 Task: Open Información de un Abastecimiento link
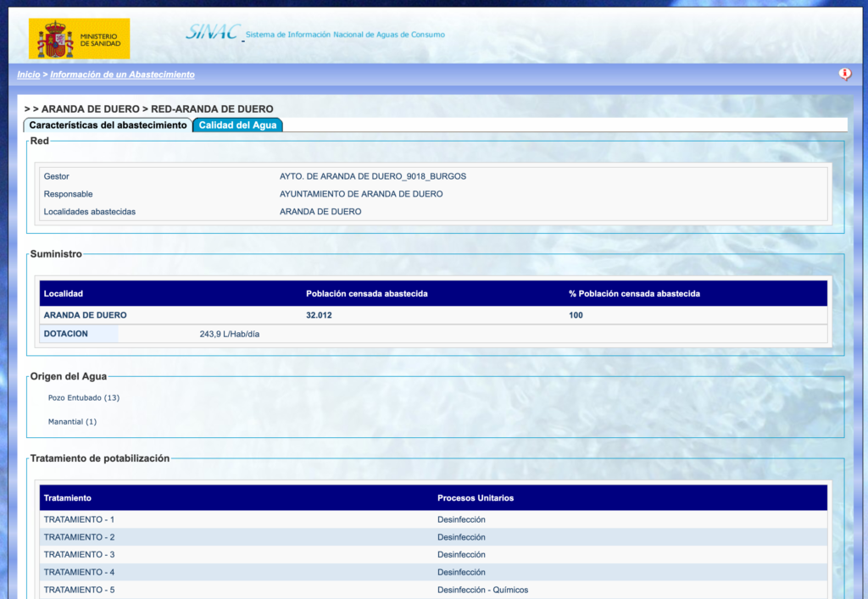(x=122, y=75)
